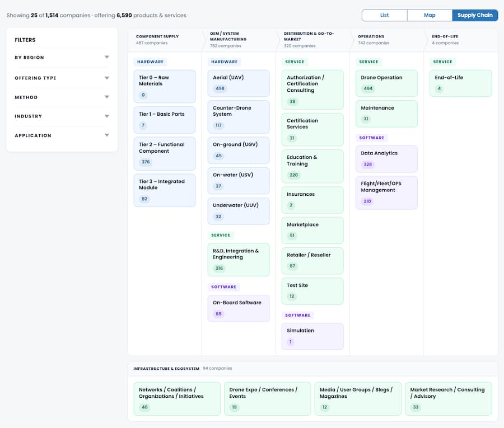
Task: Open Flight/Fleet/OPS Management card
Action: tap(386, 192)
